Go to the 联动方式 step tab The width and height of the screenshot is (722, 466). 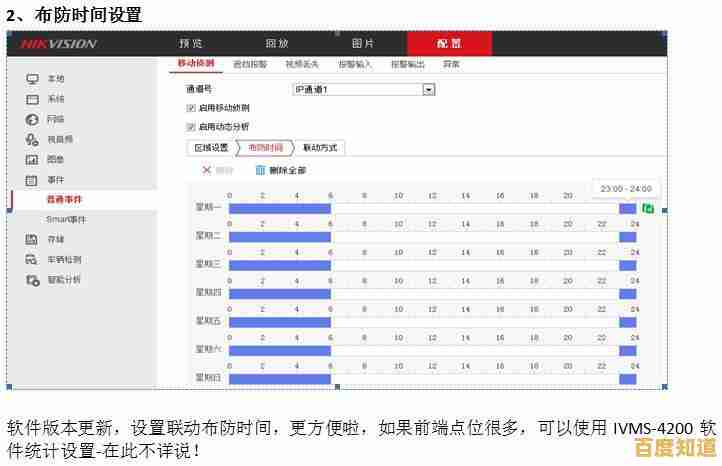pos(320,148)
